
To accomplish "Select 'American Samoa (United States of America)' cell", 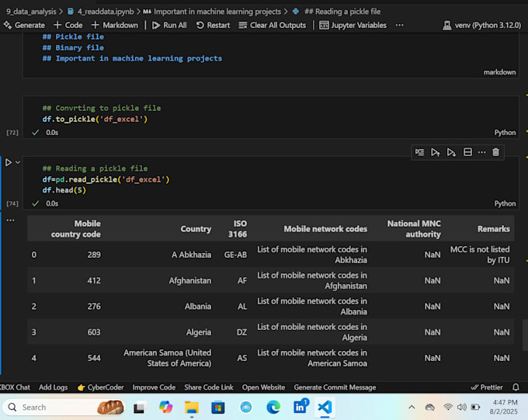I will point(168,358).
